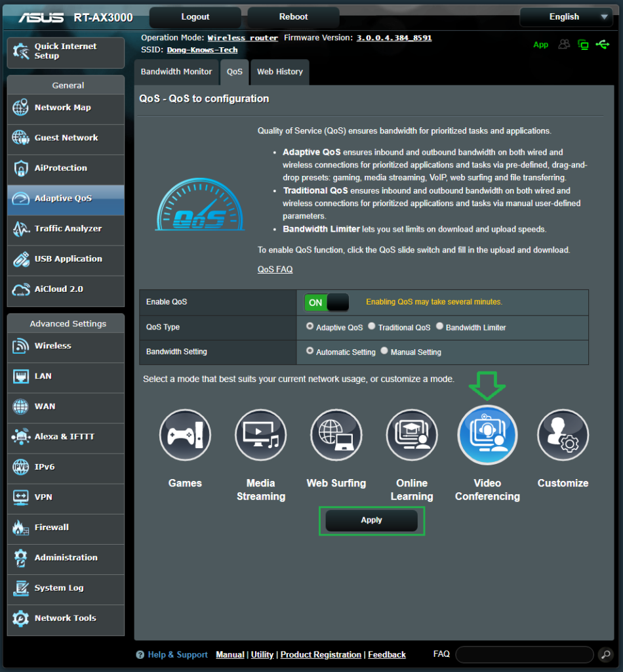Click the client list icon in the header
The image size is (623, 672).
(x=565, y=45)
